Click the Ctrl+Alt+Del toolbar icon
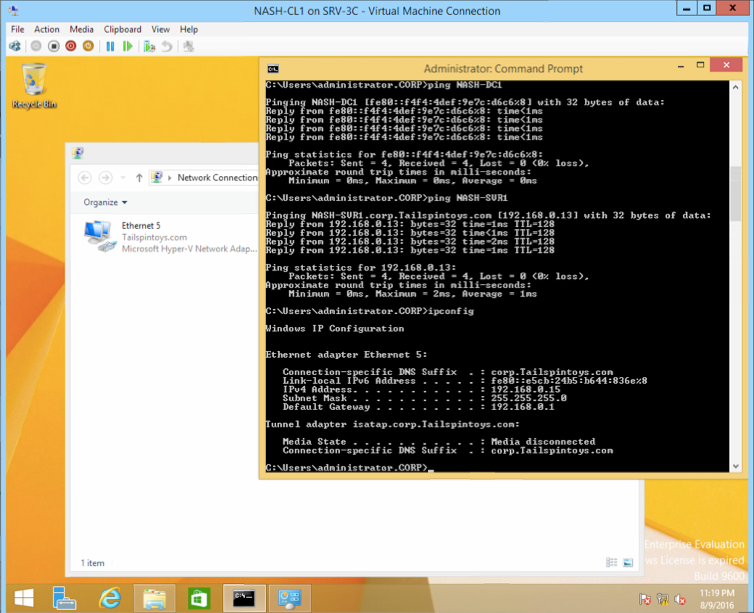This screenshot has height=613, width=754. coord(15,47)
